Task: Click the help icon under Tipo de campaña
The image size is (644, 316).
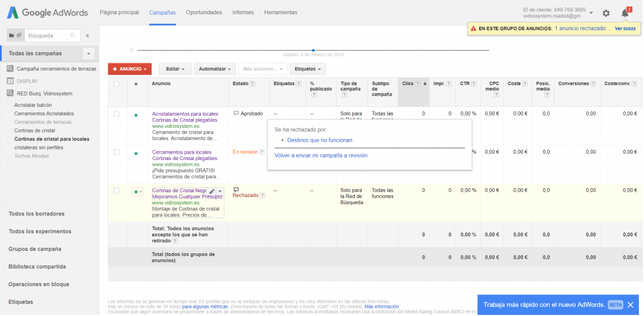Action: [344, 94]
